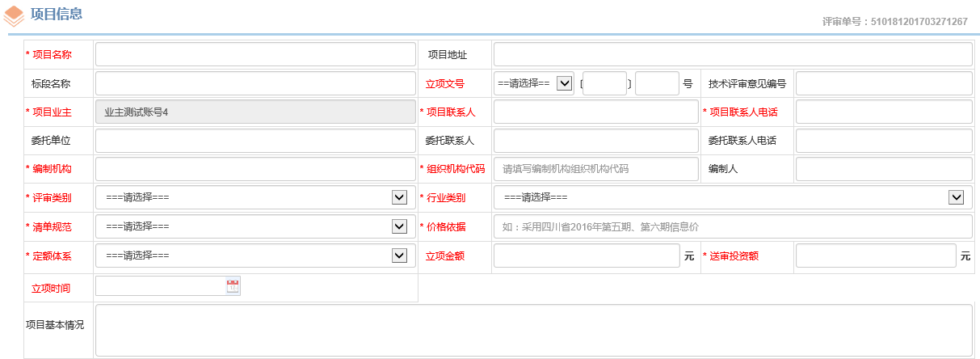Select the 技术评审意见编号 field

[x=884, y=83]
